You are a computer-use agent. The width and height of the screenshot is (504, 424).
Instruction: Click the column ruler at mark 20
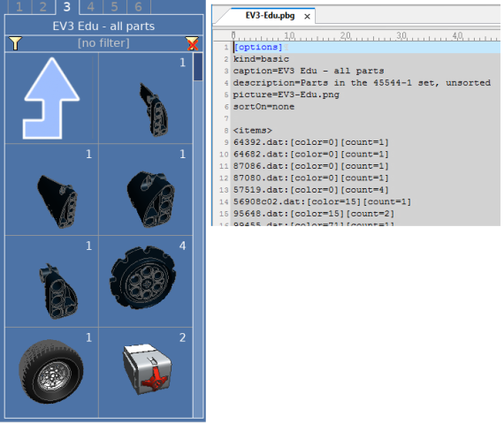[346, 35]
